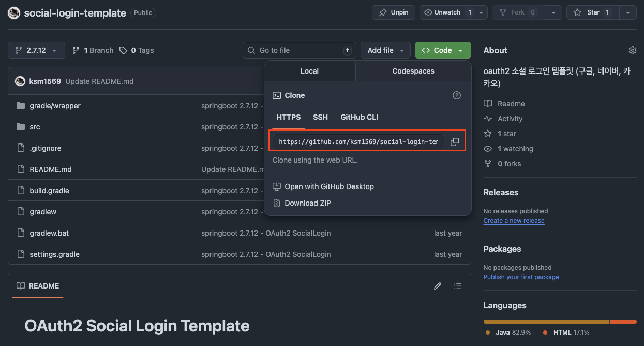Select the GitHub CLI clone tab

point(360,117)
